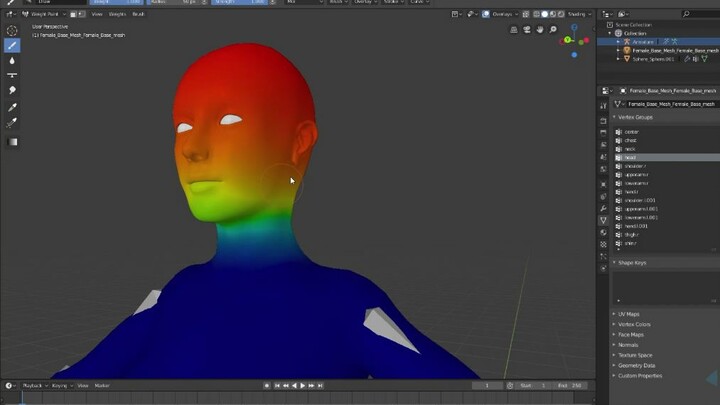Enable vertex selection masking in header
The height and width of the screenshot is (405, 720).
coord(81,14)
